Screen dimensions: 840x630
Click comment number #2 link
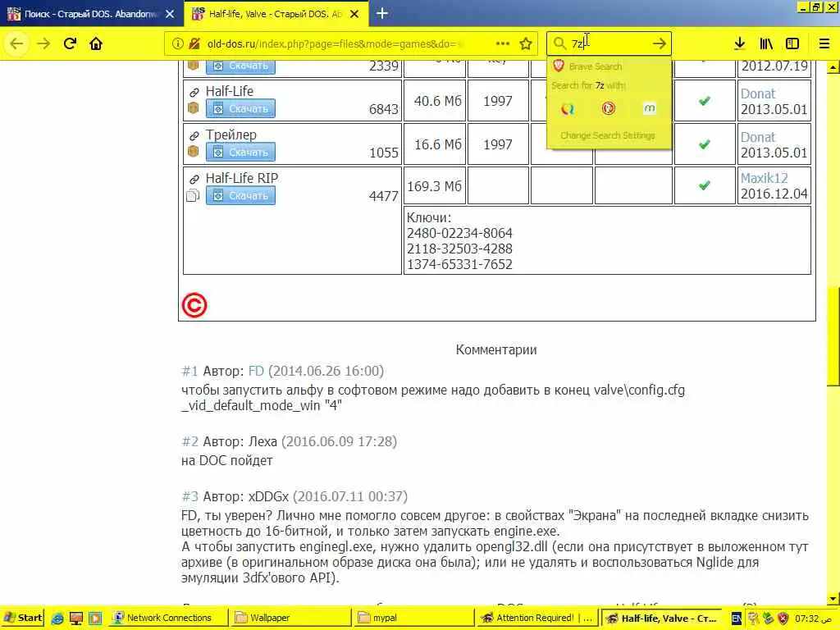tap(189, 442)
